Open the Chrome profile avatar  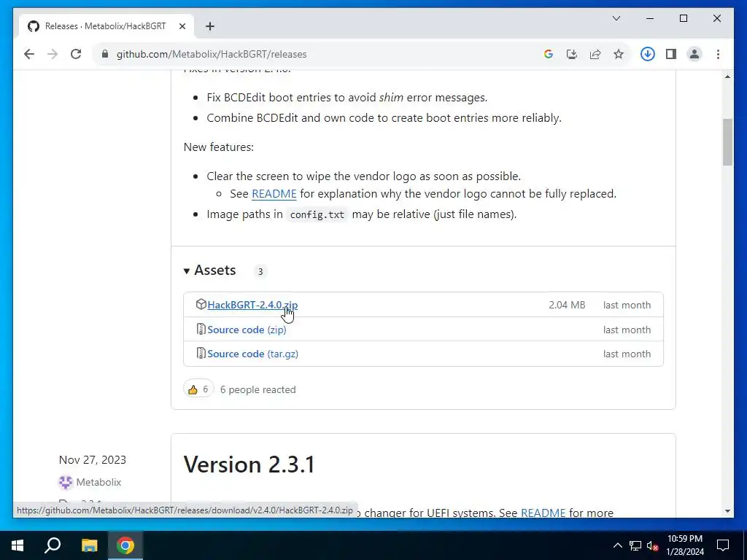point(694,54)
